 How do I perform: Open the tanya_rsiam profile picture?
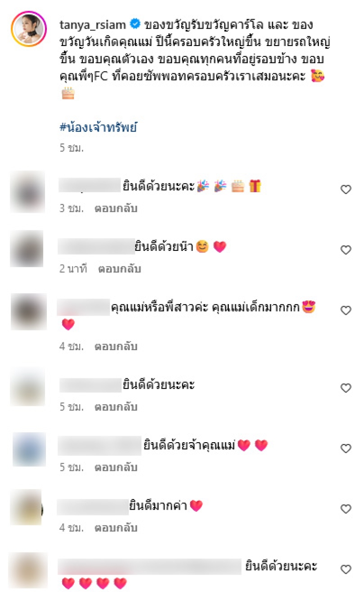click(x=29, y=29)
